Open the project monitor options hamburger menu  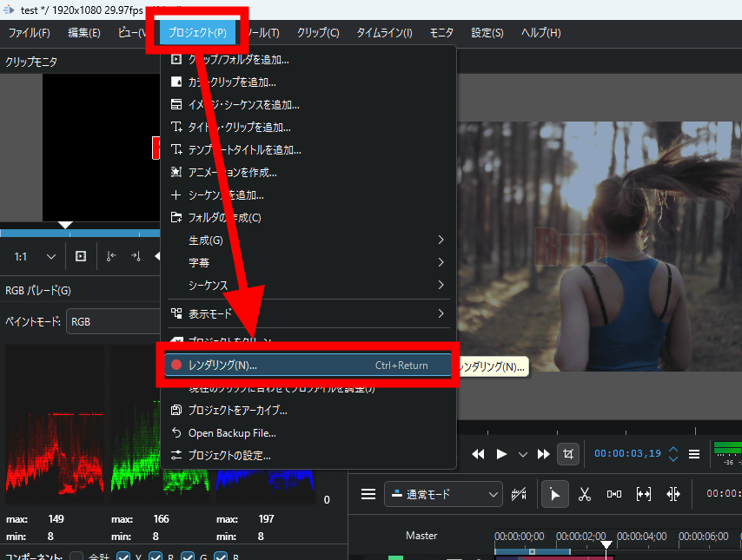[694, 453]
